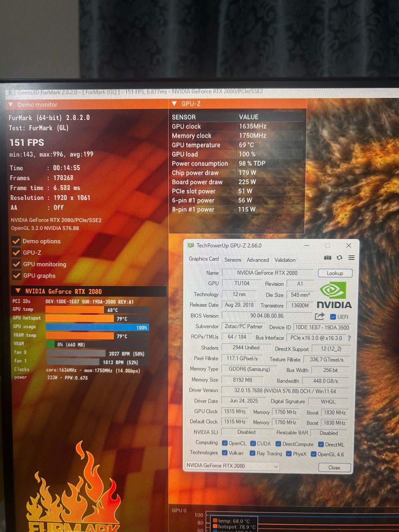
Task: Click the GPU temperature 69 °C row
Action: coord(238,145)
